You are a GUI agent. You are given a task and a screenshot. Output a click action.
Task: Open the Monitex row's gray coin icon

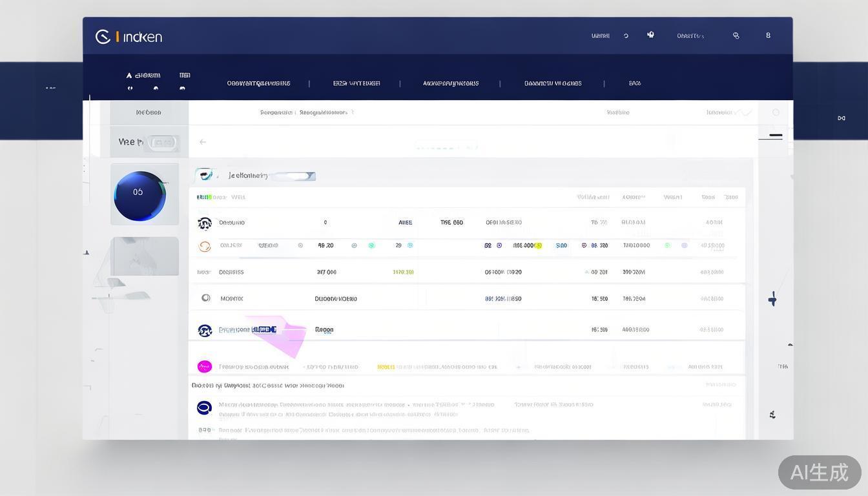205,298
